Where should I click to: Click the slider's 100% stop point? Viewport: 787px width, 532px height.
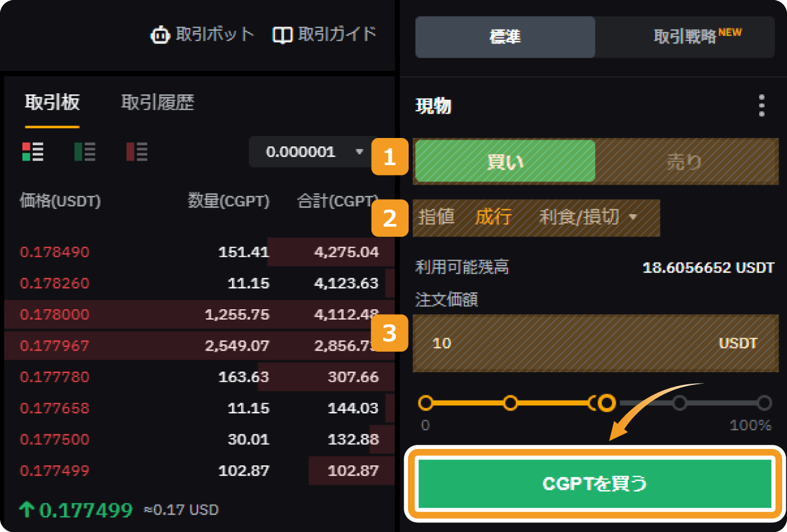[765, 402]
